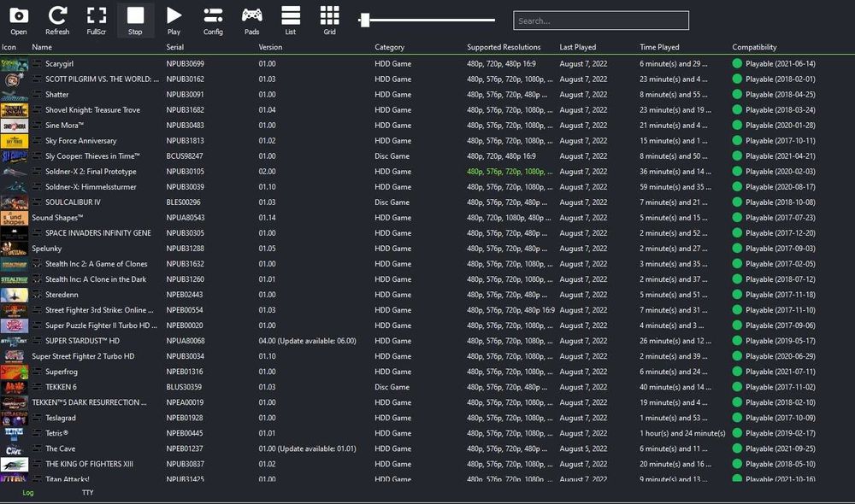Viewport: 855px width, 504px height.
Task: Click the Tetris game thumbnail
Action: click(15, 433)
